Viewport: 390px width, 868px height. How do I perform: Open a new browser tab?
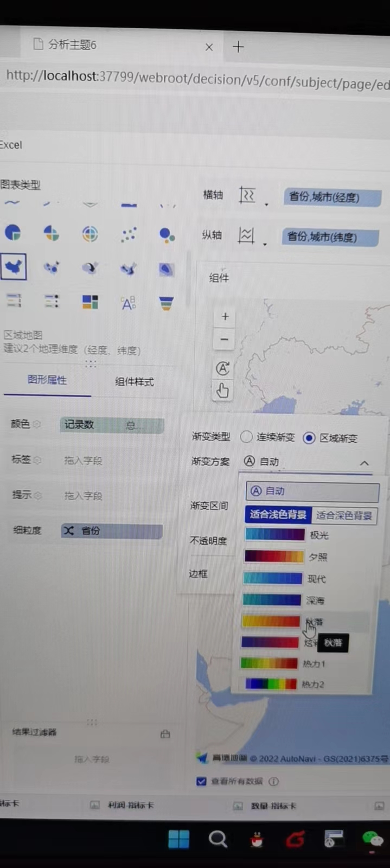[x=238, y=47]
